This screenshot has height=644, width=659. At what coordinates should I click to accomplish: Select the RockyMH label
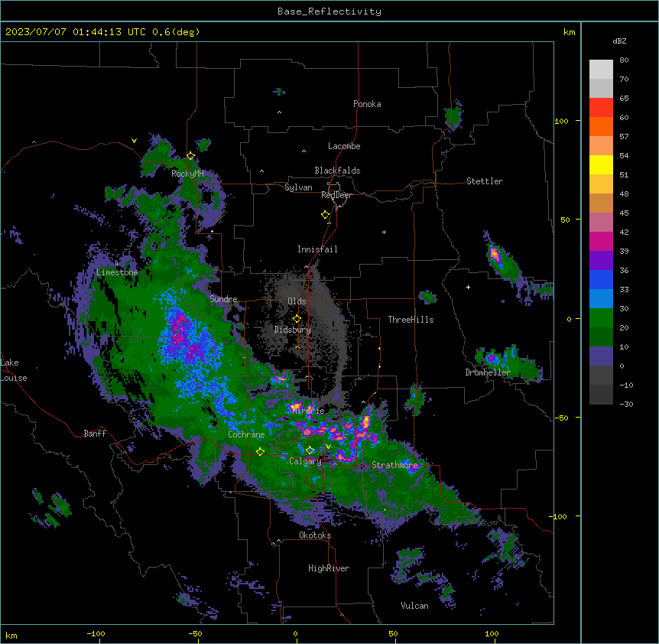(187, 174)
